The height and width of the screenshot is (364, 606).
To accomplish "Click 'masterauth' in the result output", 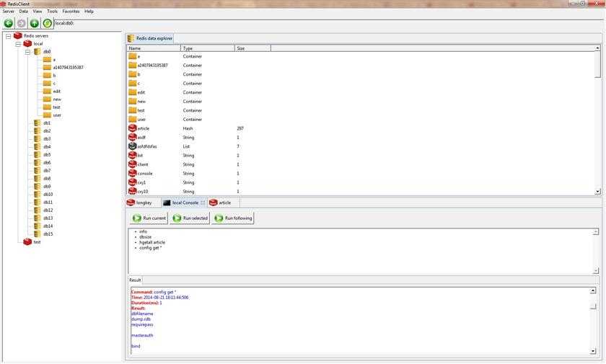I will [142, 335].
